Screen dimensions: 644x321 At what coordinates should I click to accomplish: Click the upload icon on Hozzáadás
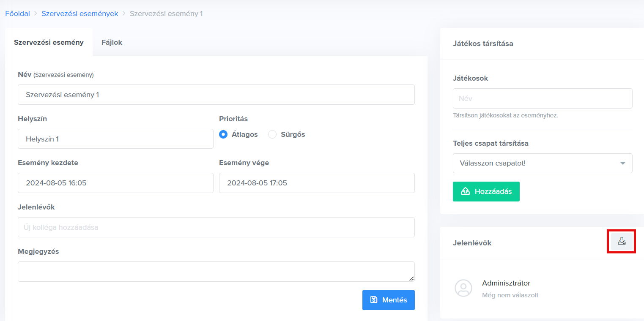click(x=465, y=191)
